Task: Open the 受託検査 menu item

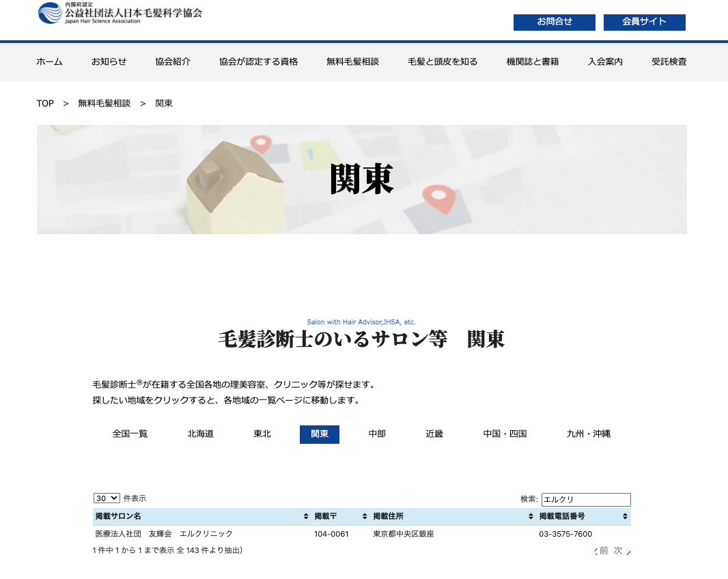Action: point(669,61)
